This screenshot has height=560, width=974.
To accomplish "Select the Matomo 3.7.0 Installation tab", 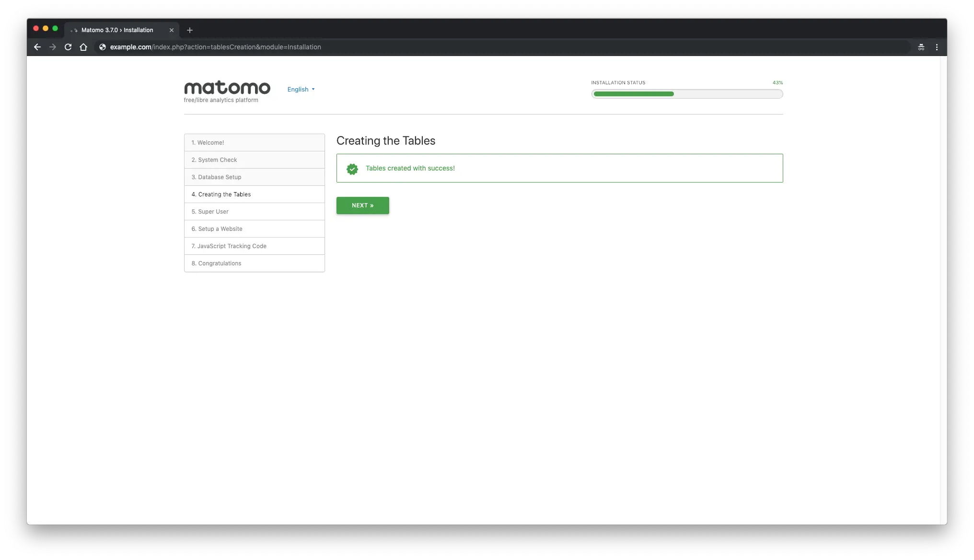I will pyautogui.click(x=122, y=30).
